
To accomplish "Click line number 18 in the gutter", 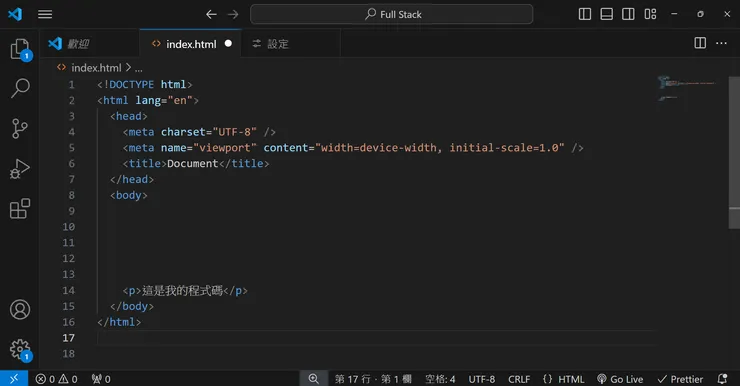I will point(69,353).
